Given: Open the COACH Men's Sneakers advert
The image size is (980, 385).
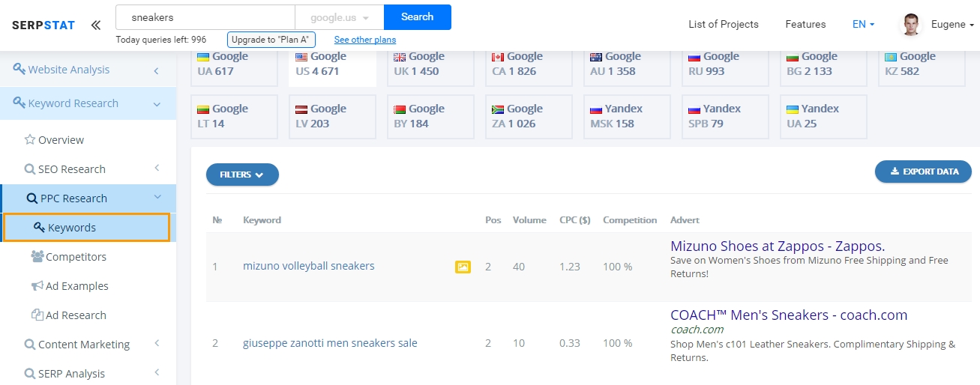Looking at the screenshot, I should pos(789,315).
